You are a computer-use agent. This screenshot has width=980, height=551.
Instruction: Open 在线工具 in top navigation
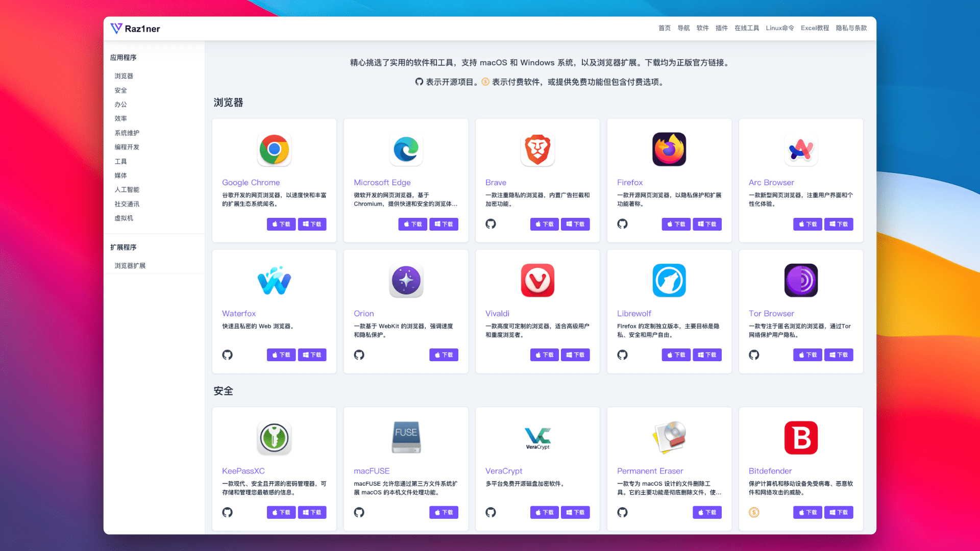click(x=747, y=28)
